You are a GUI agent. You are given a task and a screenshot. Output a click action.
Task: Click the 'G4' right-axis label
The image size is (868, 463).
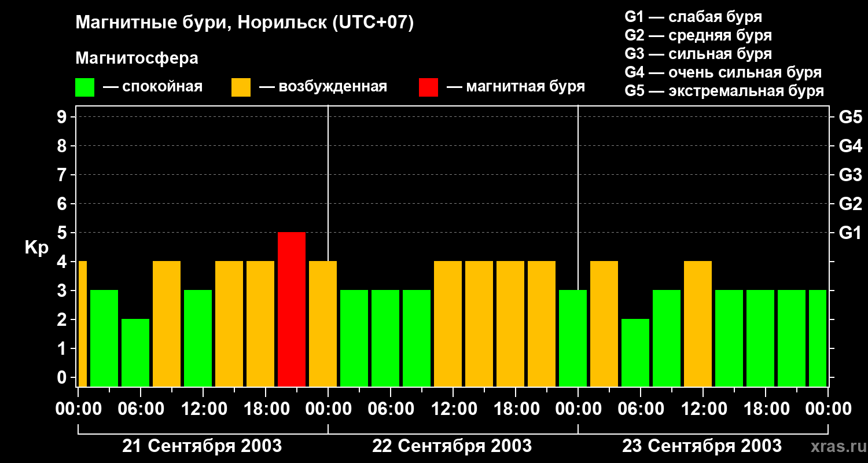tap(850, 146)
